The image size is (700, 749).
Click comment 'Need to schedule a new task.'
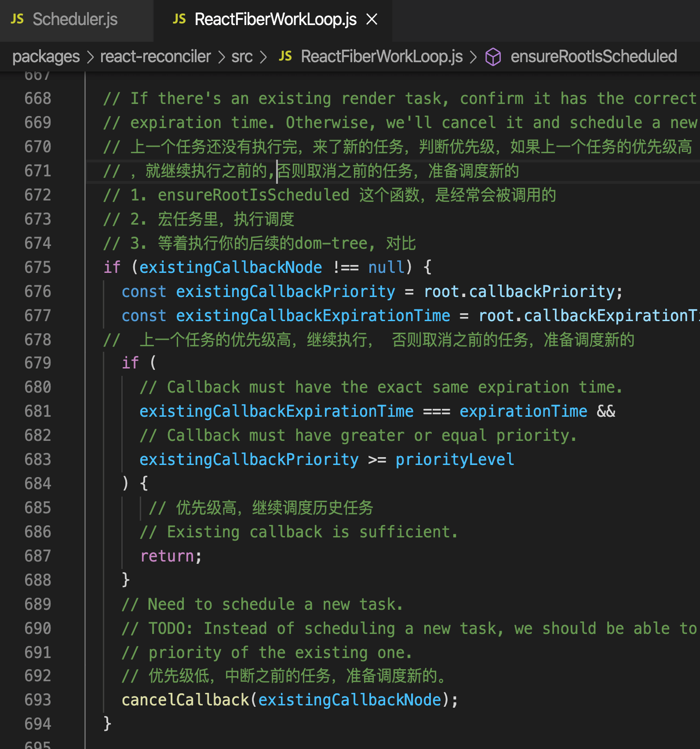(x=263, y=604)
